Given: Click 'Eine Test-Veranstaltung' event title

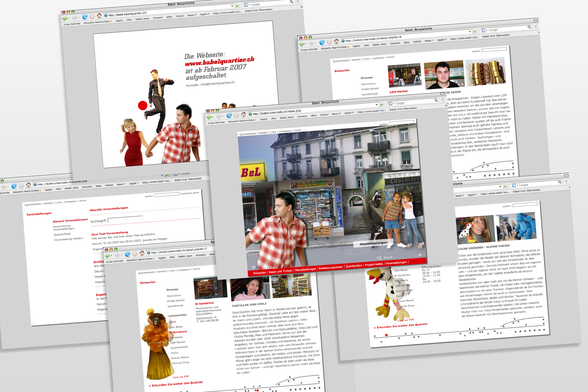Looking at the screenshot, I should (110, 233).
